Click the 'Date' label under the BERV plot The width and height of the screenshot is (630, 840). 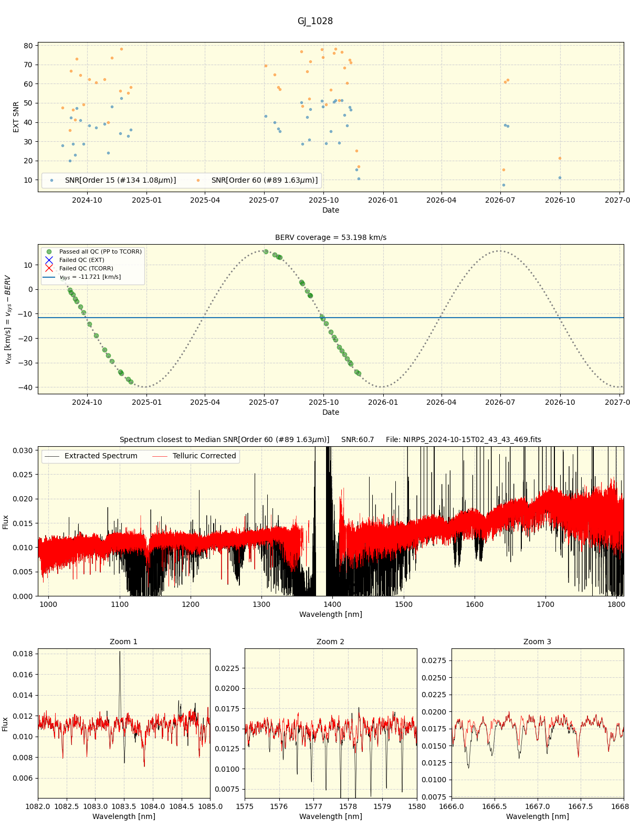click(331, 412)
